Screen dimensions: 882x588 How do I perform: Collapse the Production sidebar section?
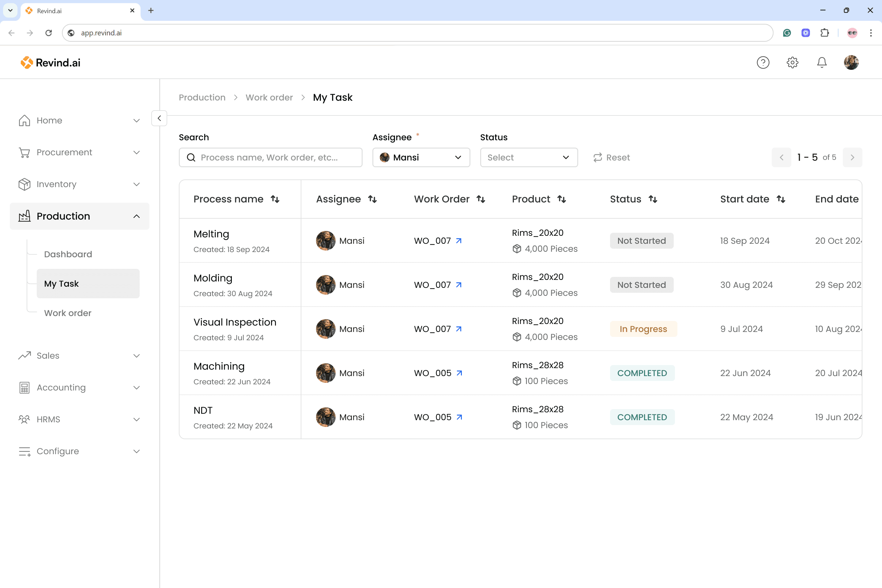(x=137, y=217)
